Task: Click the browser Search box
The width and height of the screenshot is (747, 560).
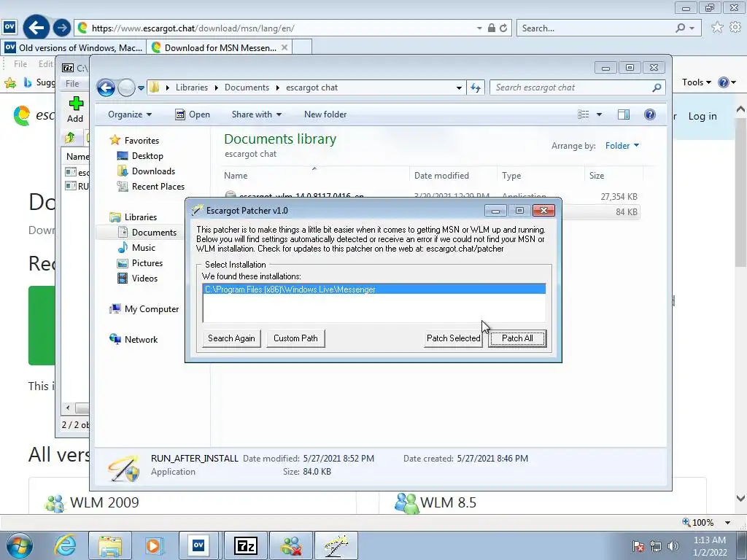Action: point(597,28)
